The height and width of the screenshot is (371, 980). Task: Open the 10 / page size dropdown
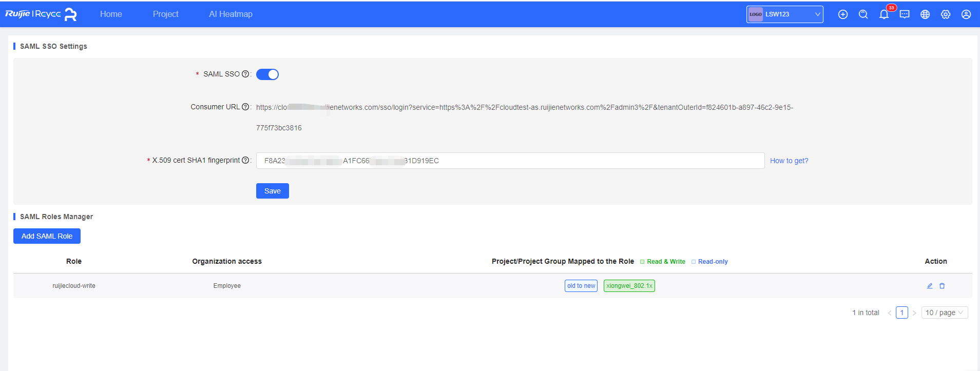tap(944, 313)
